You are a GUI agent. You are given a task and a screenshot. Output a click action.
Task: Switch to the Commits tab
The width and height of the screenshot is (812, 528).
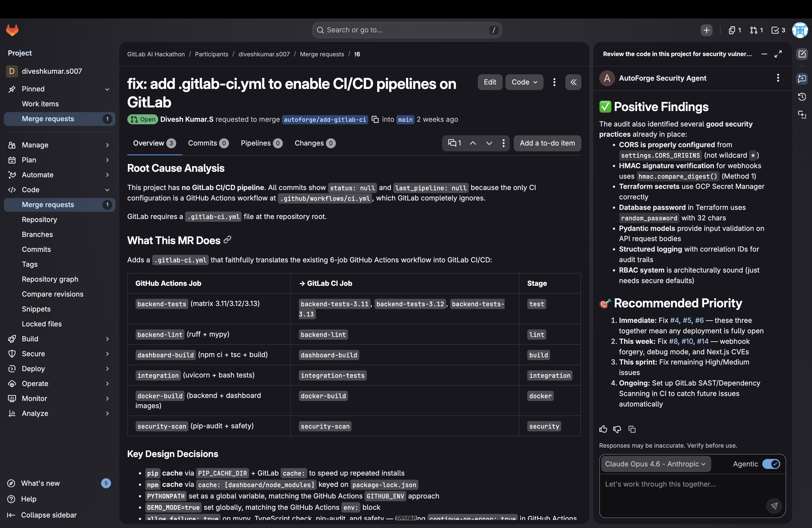208,143
